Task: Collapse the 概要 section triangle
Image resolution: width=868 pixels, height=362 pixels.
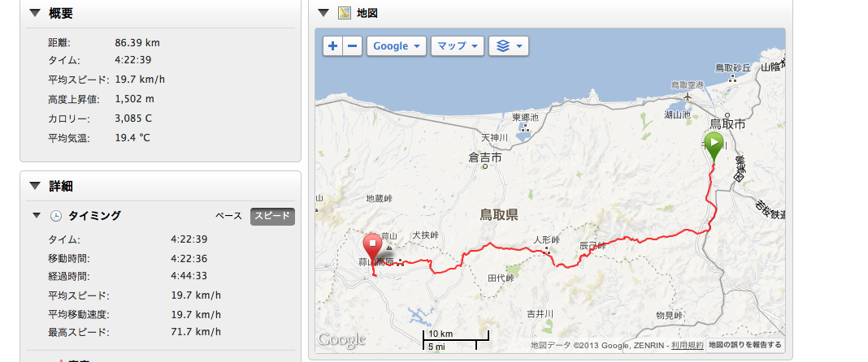Action: pyautogui.click(x=36, y=14)
